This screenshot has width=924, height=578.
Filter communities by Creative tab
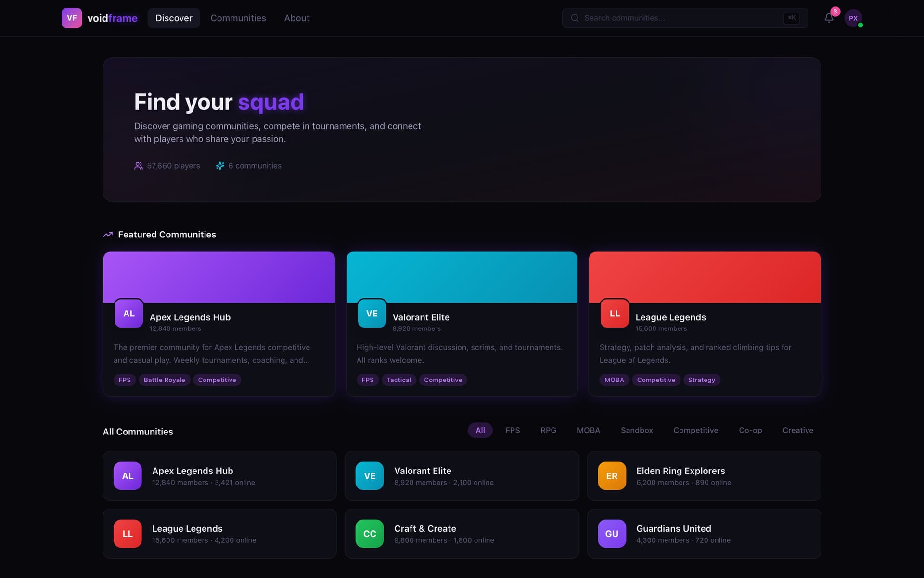798,430
